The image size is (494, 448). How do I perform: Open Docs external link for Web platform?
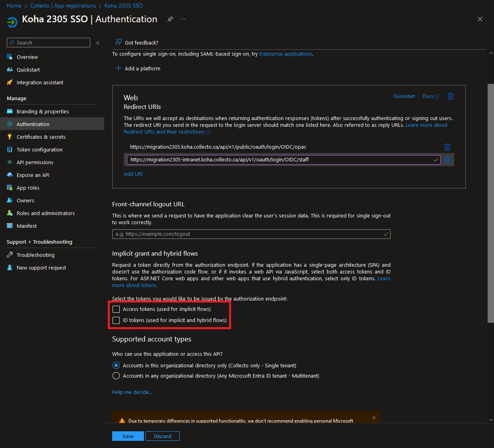click(431, 96)
